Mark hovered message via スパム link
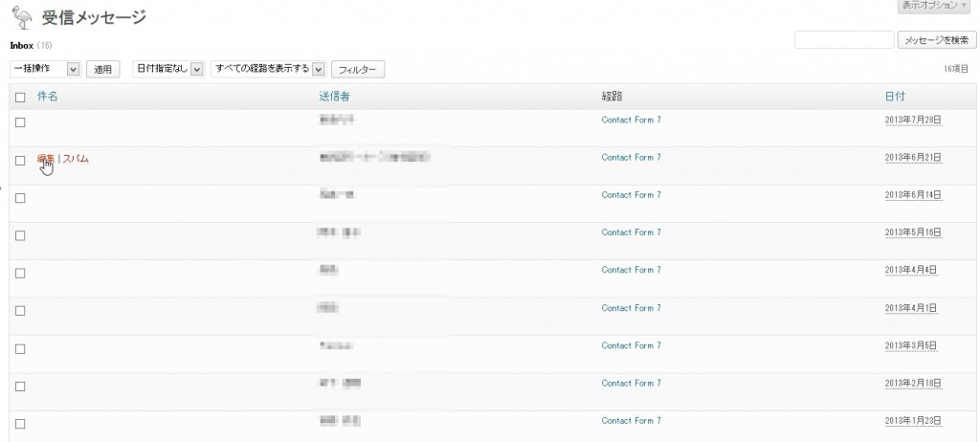 76,159
